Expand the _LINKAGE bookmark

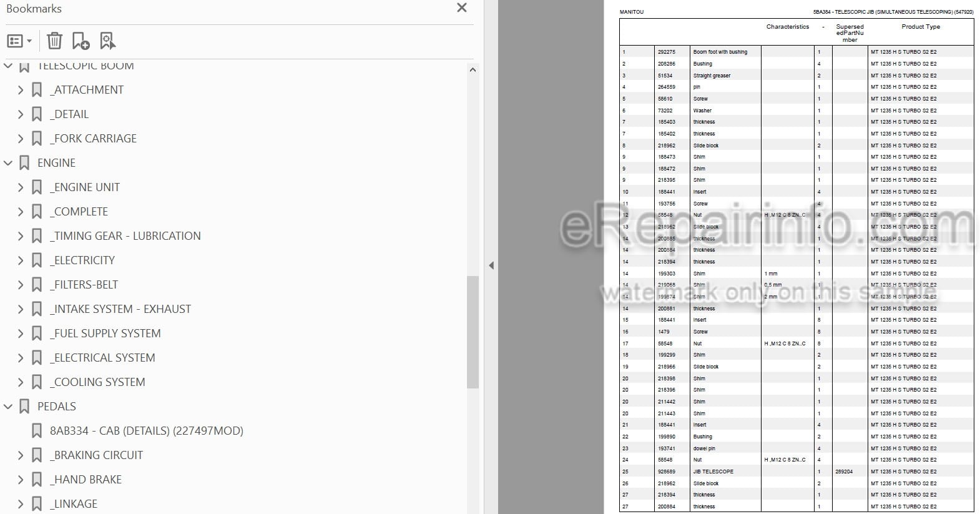coord(21,504)
